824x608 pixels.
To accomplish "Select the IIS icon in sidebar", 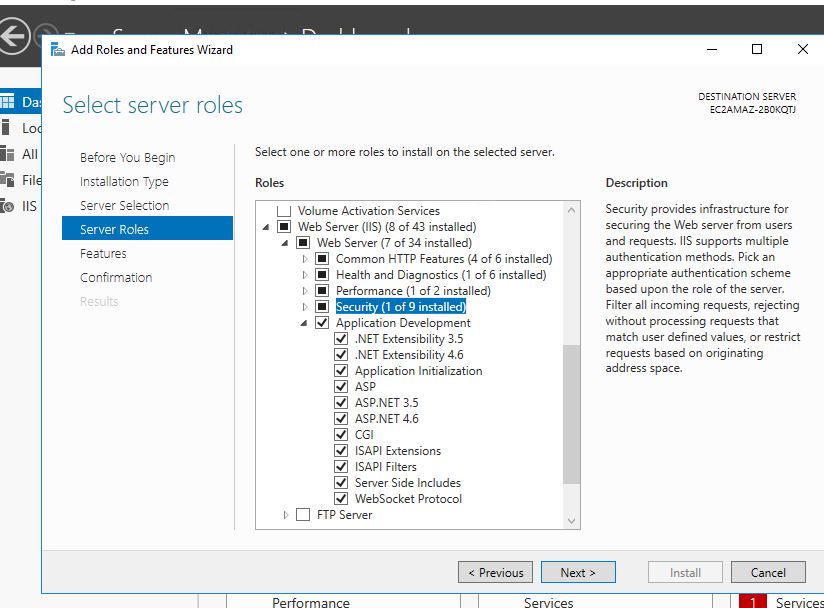I will click(9, 206).
